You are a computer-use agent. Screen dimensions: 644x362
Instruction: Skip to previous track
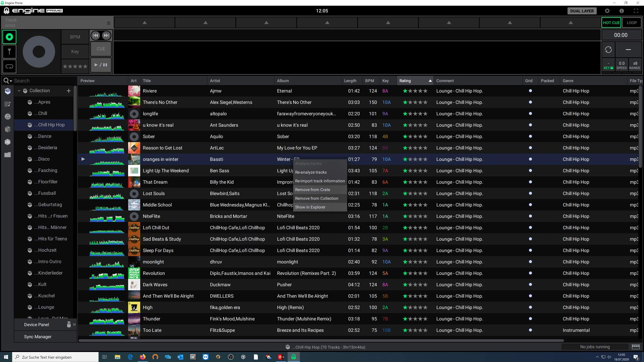click(x=96, y=35)
